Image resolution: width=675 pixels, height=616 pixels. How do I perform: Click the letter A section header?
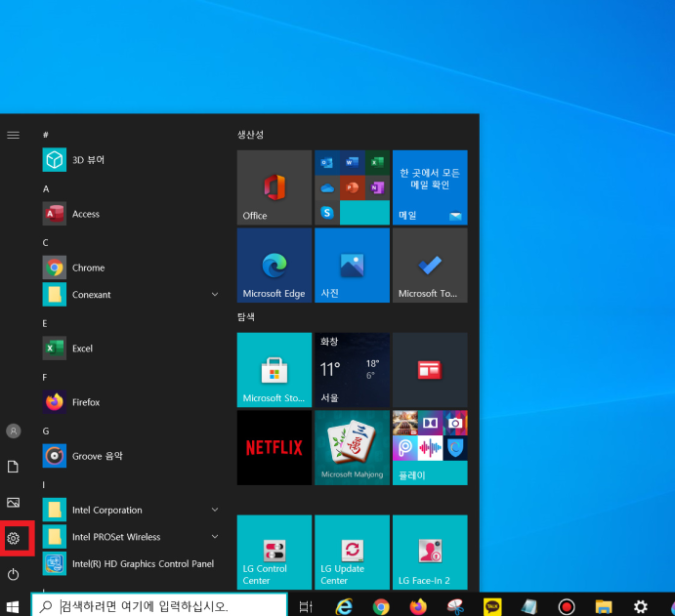46,188
